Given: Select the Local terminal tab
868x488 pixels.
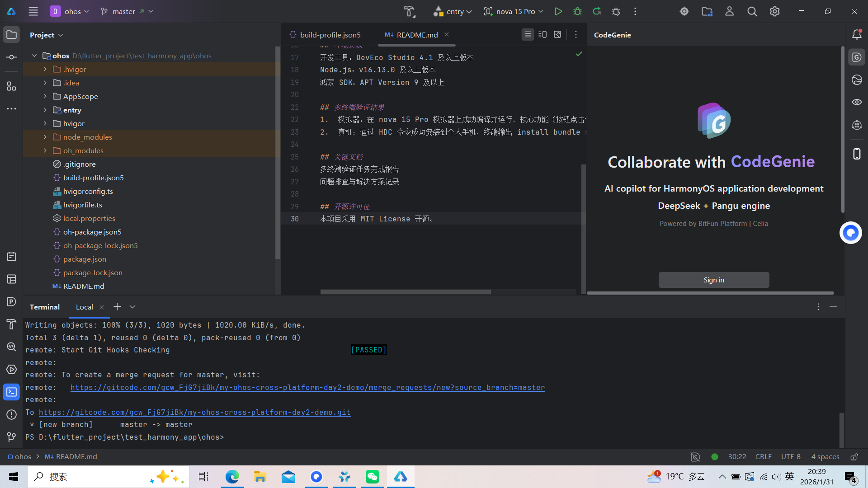Looking at the screenshot, I should (x=85, y=307).
